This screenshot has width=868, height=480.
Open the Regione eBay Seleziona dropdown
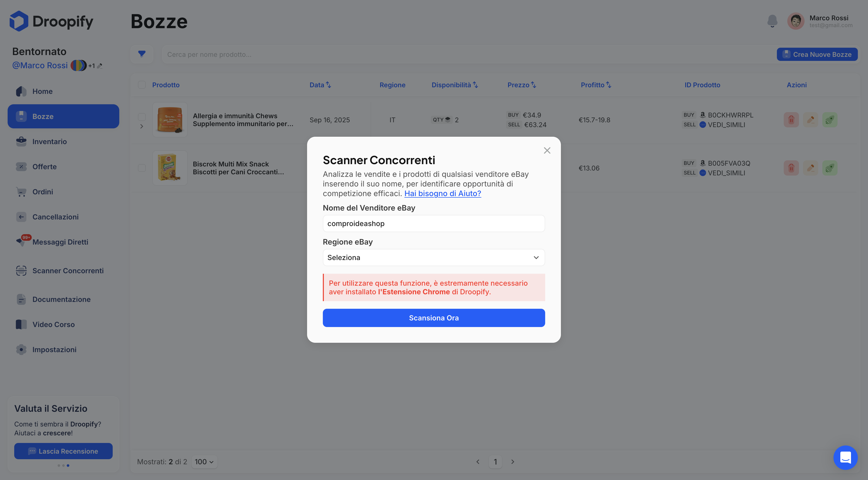pyautogui.click(x=434, y=257)
